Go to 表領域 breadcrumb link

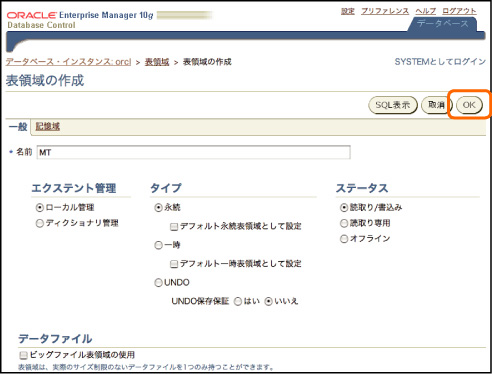(x=157, y=62)
